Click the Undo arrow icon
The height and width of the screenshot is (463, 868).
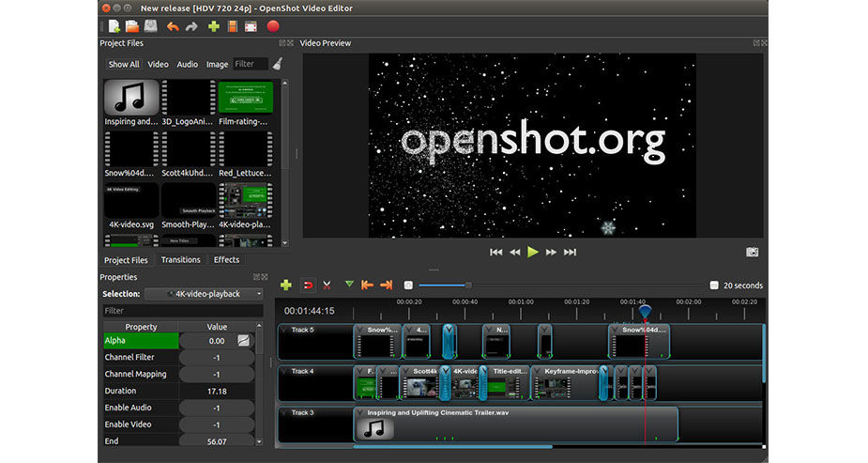[172, 26]
